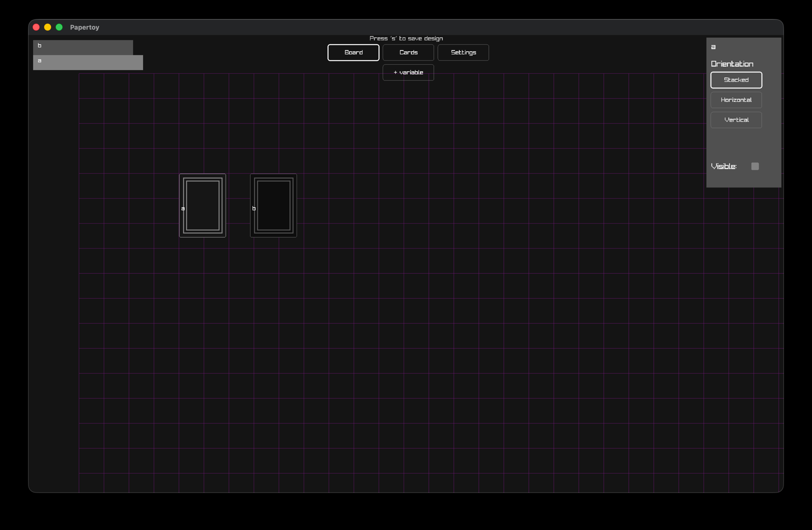This screenshot has height=530, width=812.
Task: Minimize the Papertoy window
Action: (47, 27)
